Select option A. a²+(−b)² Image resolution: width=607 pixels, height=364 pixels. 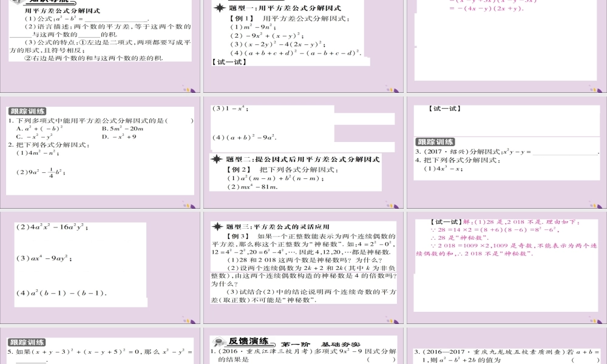39,129
